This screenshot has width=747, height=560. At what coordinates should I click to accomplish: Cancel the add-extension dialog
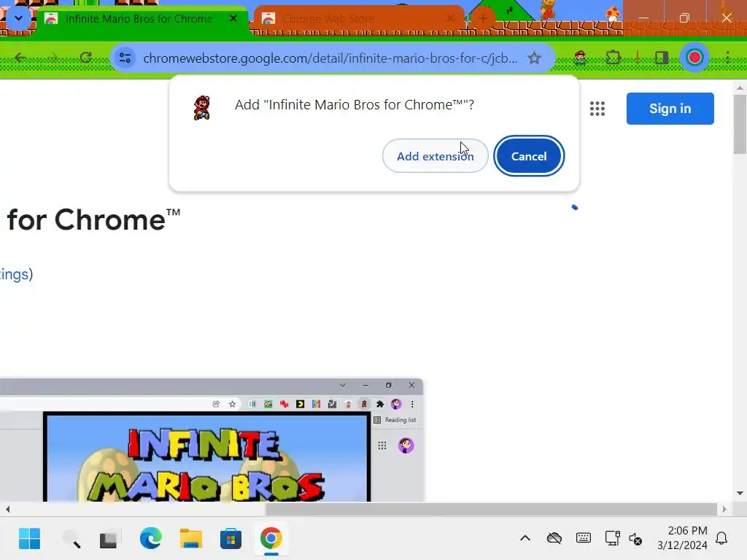tap(529, 156)
